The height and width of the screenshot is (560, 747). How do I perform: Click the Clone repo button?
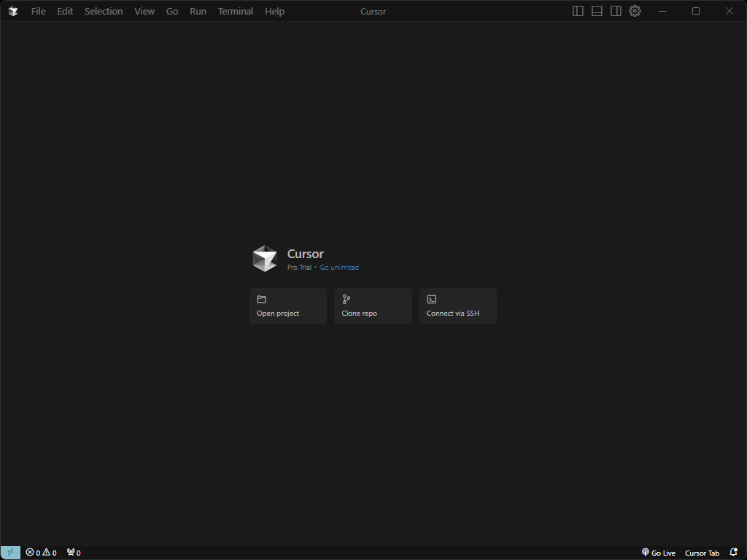pos(373,306)
